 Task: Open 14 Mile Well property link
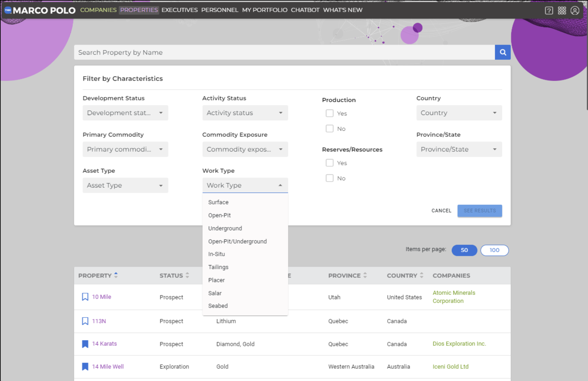coord(108,367)
